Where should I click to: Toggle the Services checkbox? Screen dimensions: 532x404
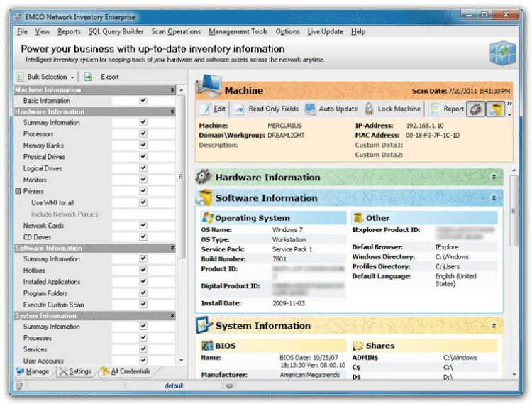click(143, 349)
